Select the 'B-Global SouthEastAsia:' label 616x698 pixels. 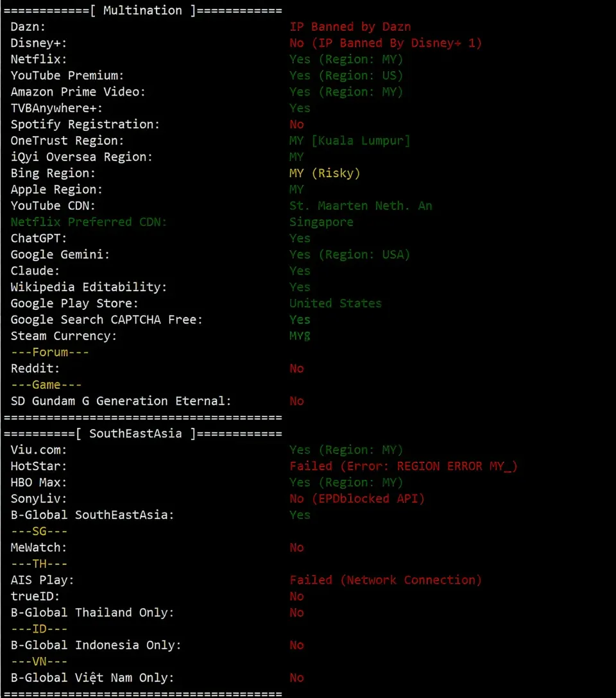coord(92,515)
